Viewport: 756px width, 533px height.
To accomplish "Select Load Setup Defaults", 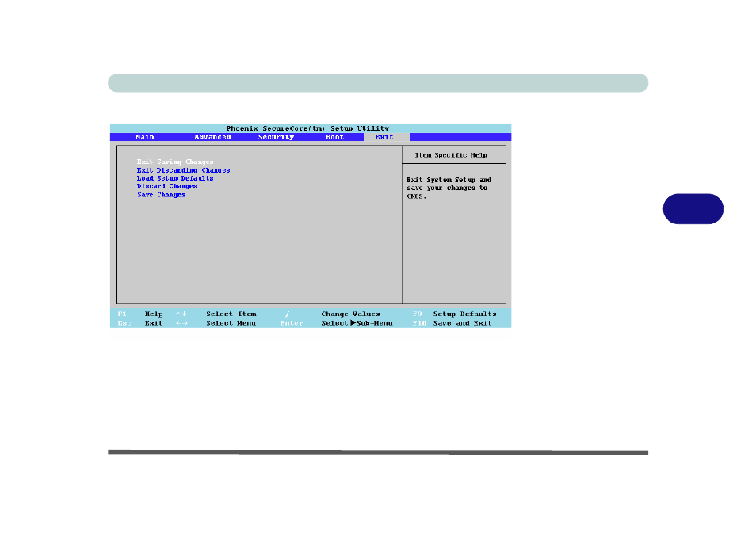I will pyautogui.click(x=175, y=178).
